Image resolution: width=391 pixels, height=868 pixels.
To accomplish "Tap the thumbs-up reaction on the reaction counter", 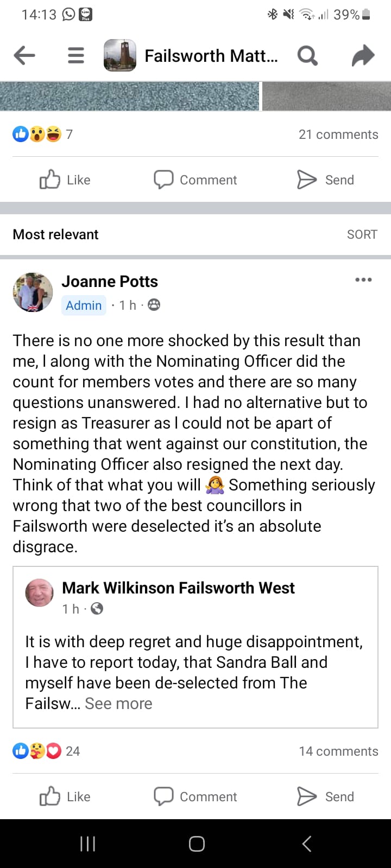I will (x=20, y=133).
